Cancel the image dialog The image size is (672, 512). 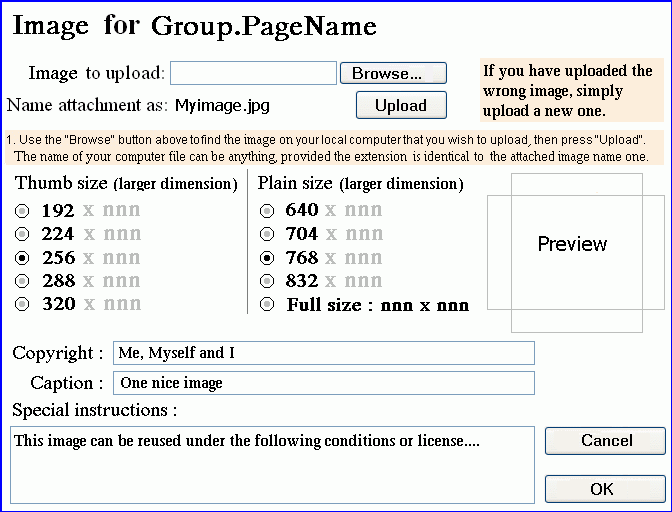[x=605, y=440]
